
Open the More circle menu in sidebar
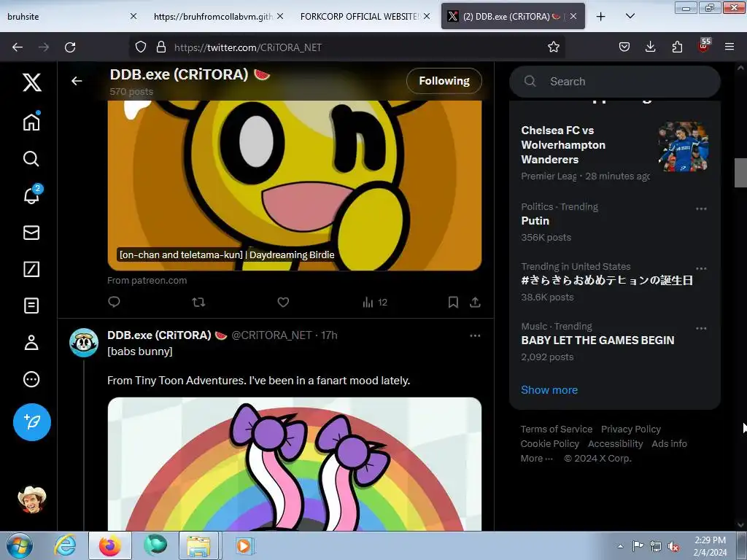coord(31,379)
